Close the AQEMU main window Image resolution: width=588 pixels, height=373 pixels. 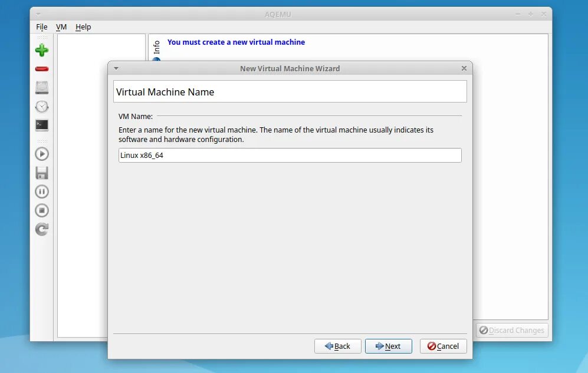543,14
